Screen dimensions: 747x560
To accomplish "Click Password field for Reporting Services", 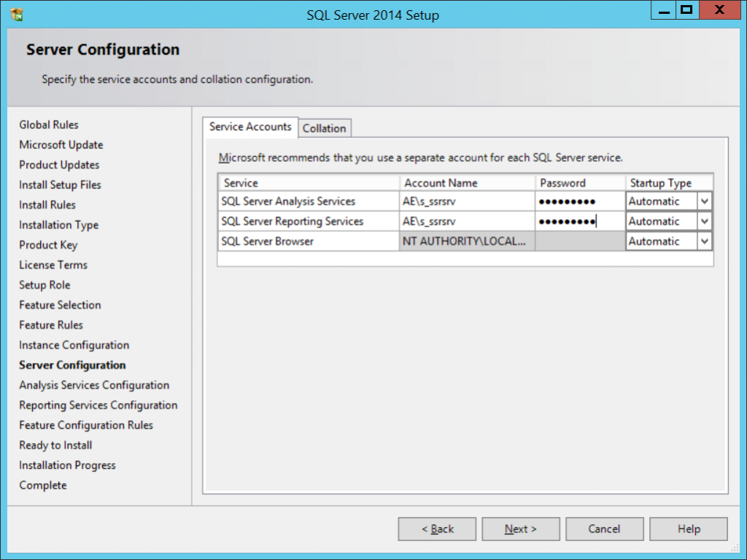I will pos(578,221).
